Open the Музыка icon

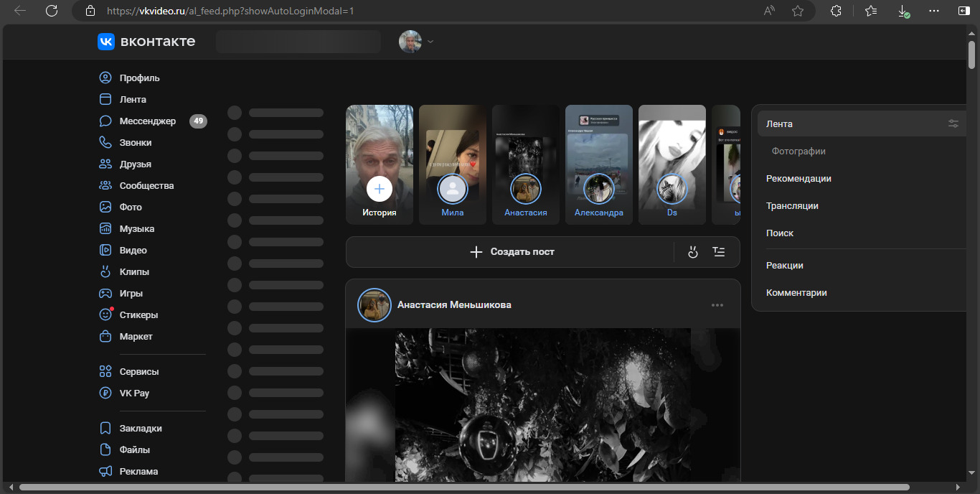click(x=105, y=228)
